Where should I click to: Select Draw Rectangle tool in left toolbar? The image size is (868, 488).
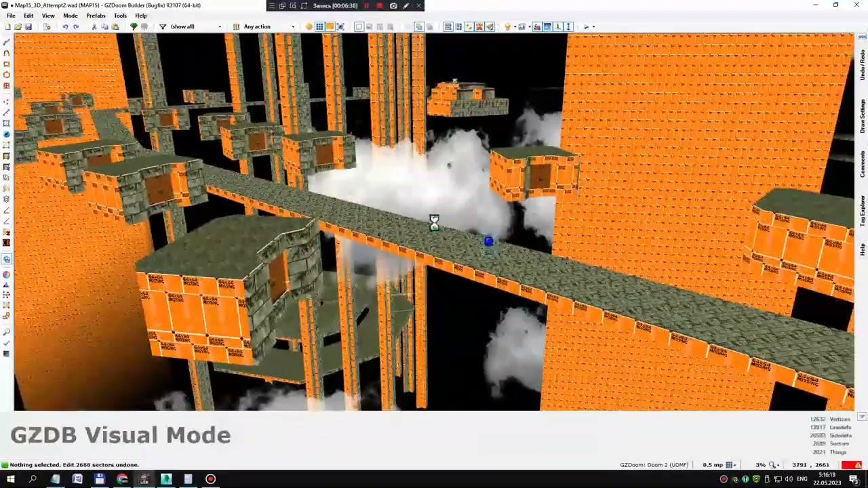[x=7, y=64]
